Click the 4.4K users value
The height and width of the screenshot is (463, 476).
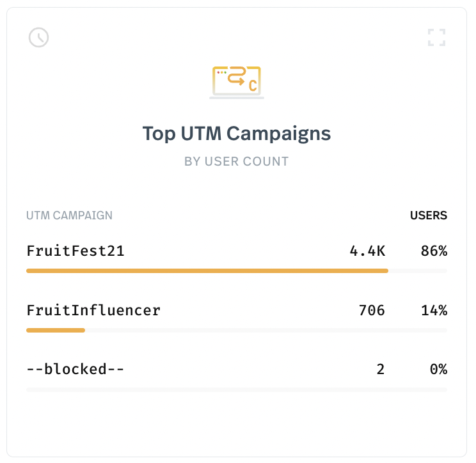(367, 251)
